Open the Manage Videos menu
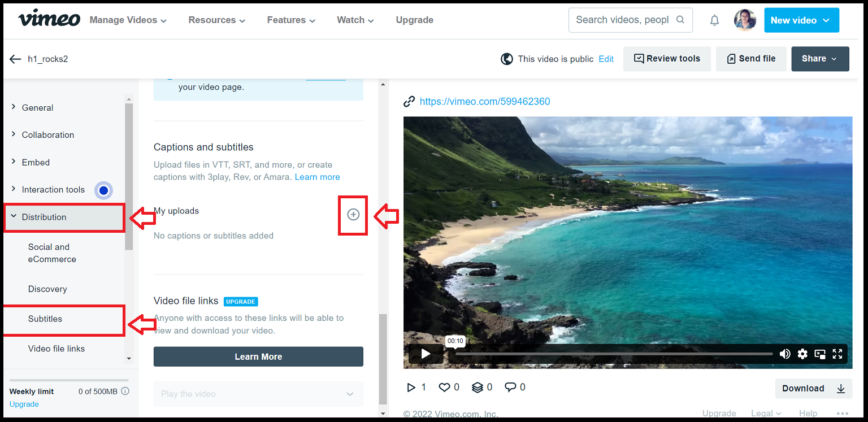The image size is (868, 422). [x=128, y=20]
